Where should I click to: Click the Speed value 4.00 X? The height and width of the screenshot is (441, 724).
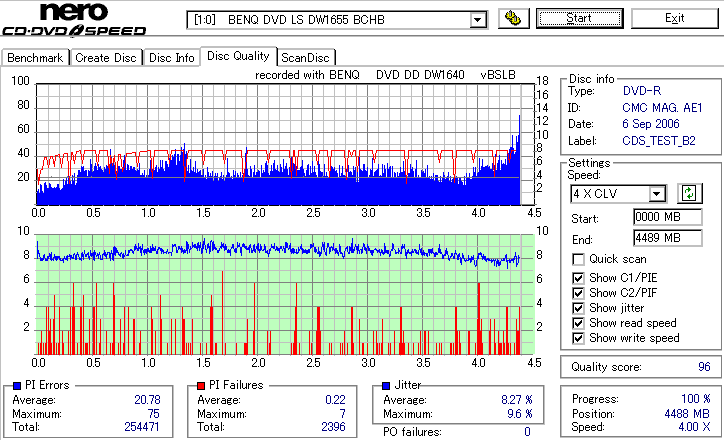(694, 427)
